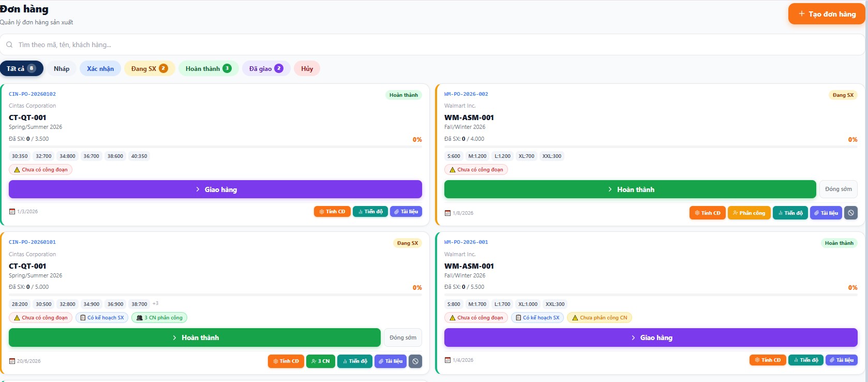Open 3 CN assignment button on CIN-PO-20260101
This screenshot has height=382, width=868.
pos(321,361)
